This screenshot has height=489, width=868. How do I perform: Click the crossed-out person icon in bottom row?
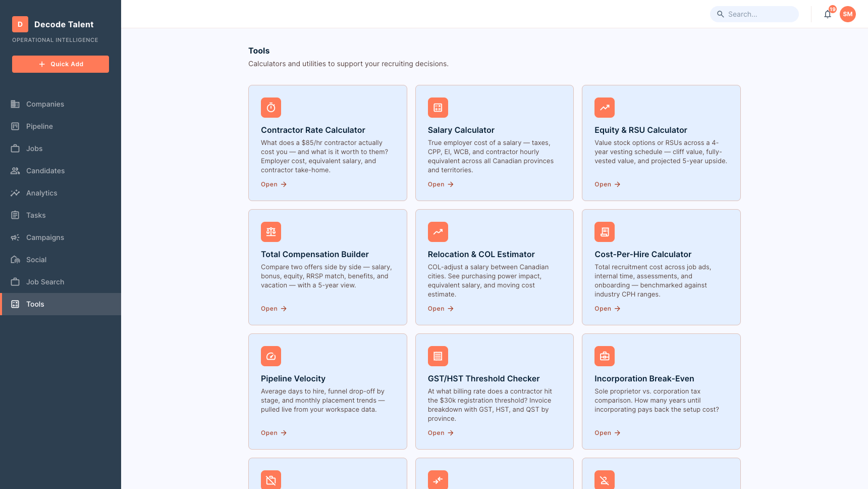coord(605,480)
